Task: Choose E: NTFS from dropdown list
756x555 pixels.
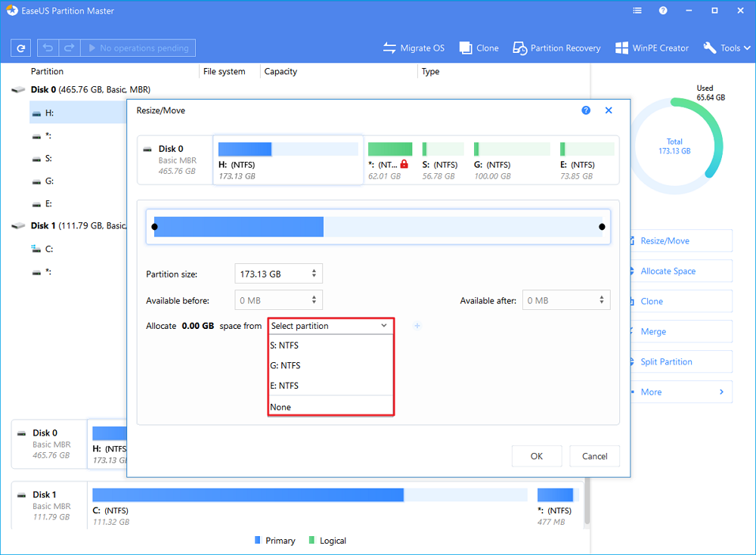Action: tap(331, 386)
